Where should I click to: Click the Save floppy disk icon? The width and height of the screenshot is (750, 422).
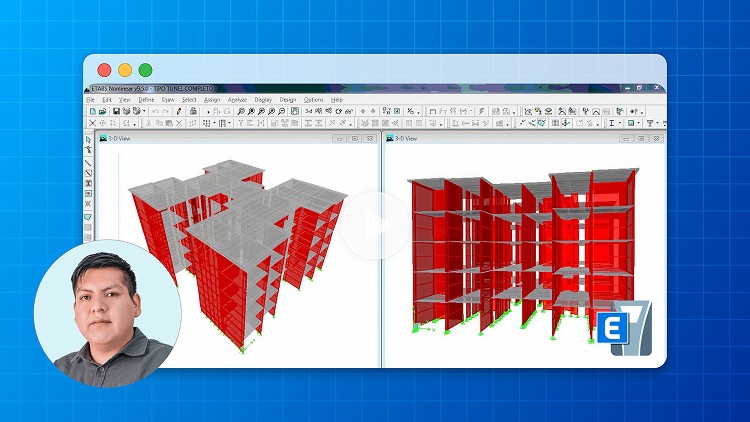point(116,111)
